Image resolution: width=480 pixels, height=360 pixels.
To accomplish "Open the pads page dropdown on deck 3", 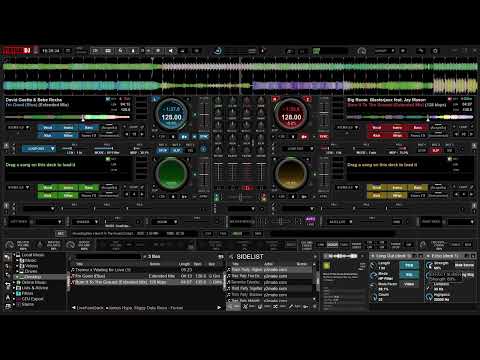I will (x=19, y=188).
